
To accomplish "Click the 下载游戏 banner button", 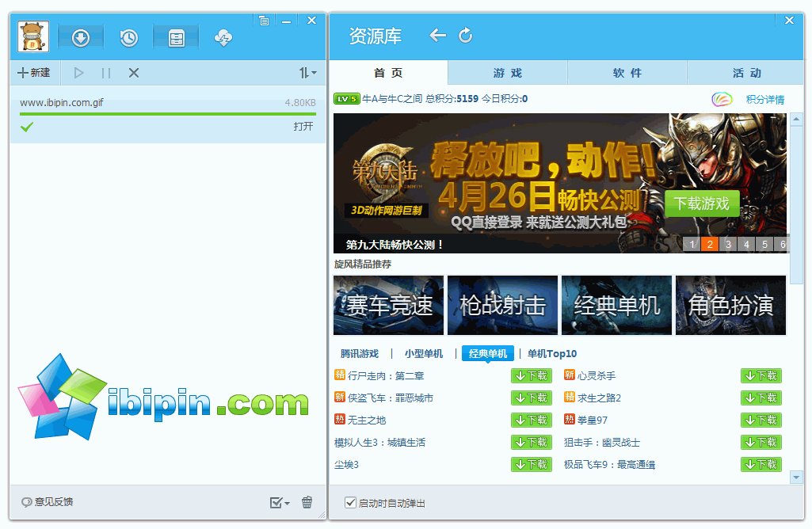I will point(702,204).
